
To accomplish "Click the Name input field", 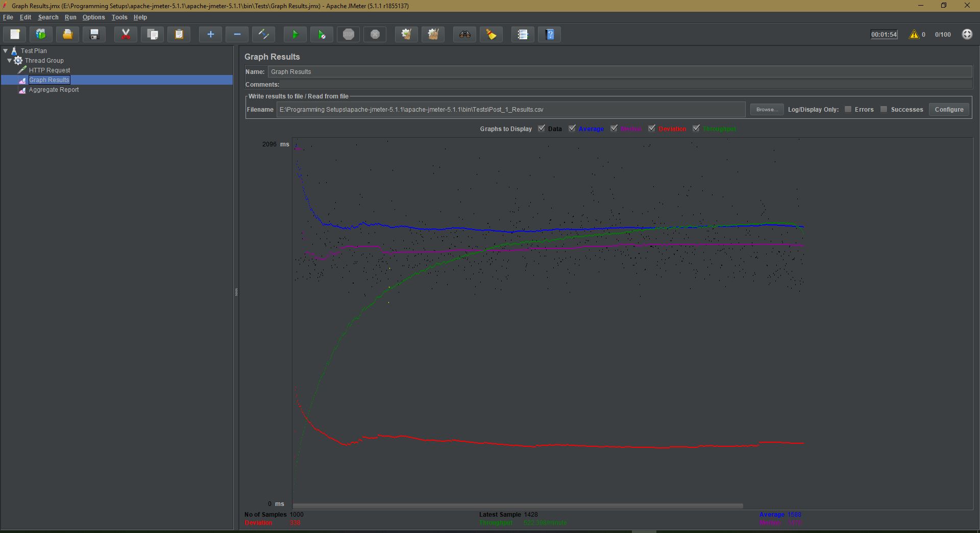I will 620,72.
